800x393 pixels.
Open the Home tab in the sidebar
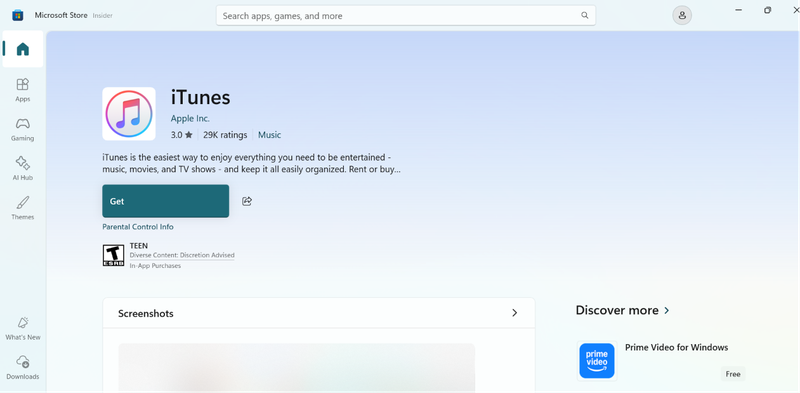coord(23,49)
